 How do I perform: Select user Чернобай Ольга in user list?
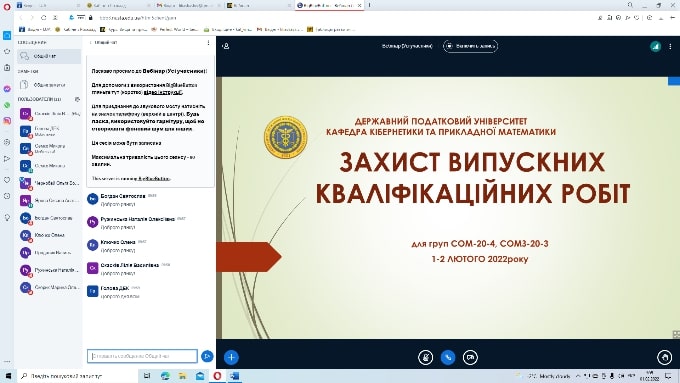(x=49, y=183)
